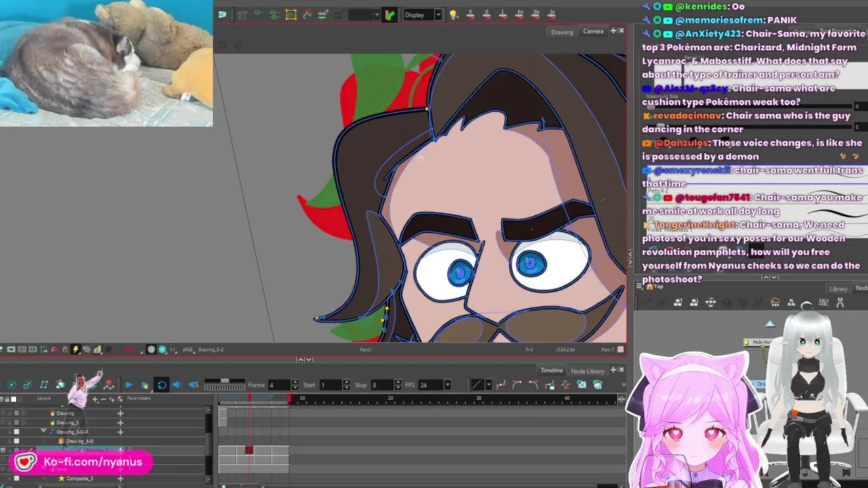The height and width of the screenshot is (488, 868).
Task: Toggle the Drawing_5-G layer checkbox
Action: (x=16, y=441)
